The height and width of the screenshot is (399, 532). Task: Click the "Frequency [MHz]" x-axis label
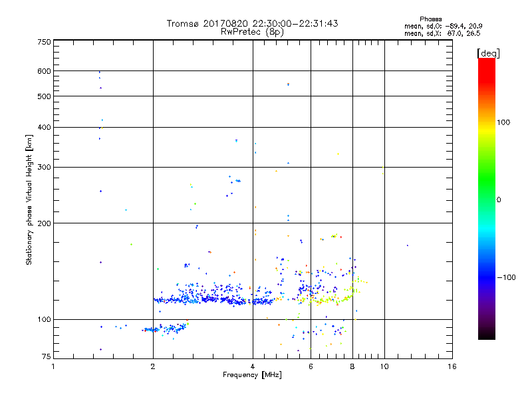pyautogui.click(x=252, y=375)
